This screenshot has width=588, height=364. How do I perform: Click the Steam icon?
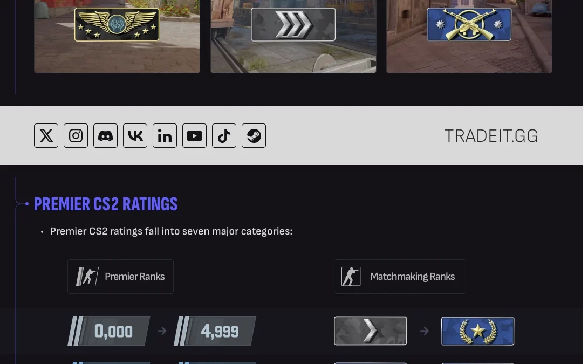254,136
